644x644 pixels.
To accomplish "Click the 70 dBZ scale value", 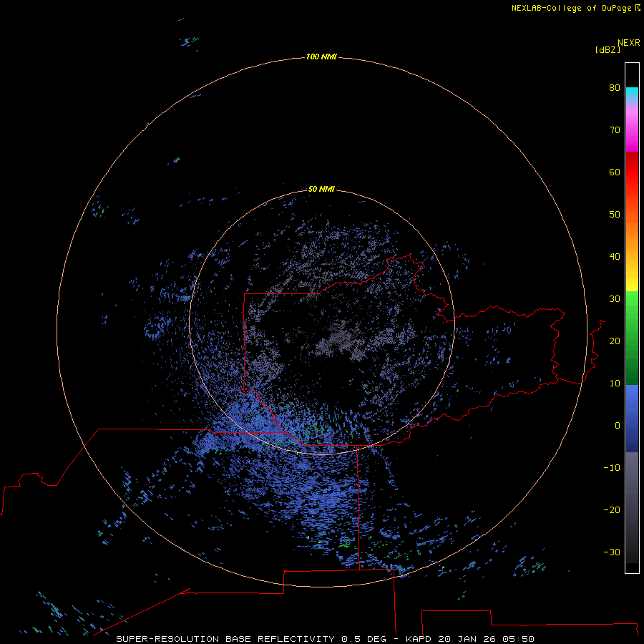I will (615, 130).
